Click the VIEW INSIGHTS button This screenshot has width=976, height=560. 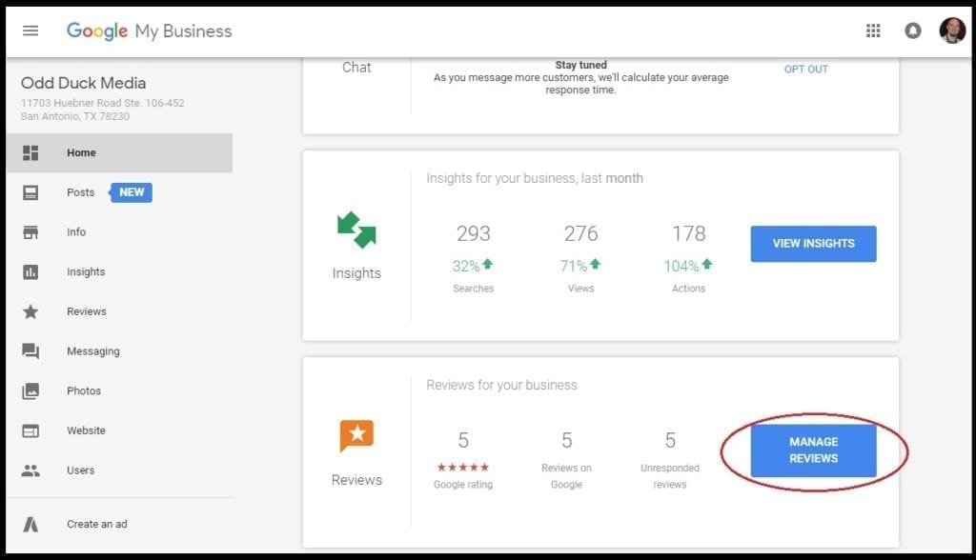(x=813, y=243)
